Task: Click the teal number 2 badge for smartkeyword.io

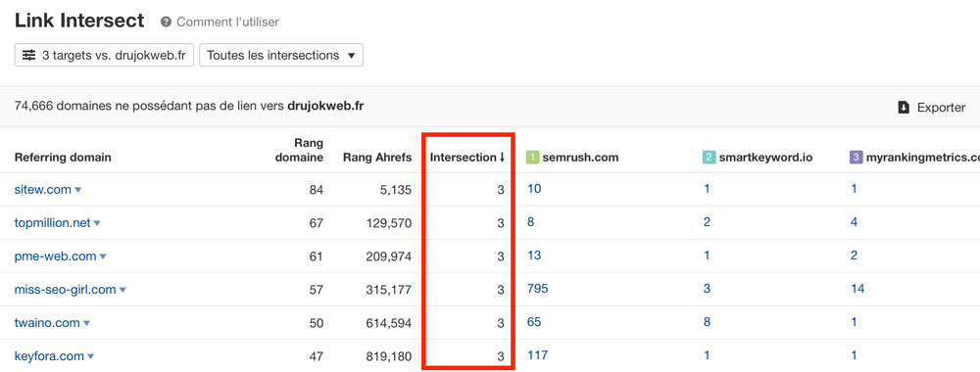Action: pyautogui.click(x=709, y=158)
